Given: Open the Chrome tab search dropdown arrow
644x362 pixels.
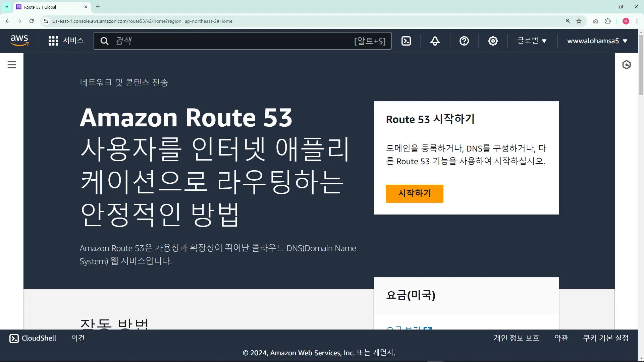Looking at the screenshot, I should 7,7.
